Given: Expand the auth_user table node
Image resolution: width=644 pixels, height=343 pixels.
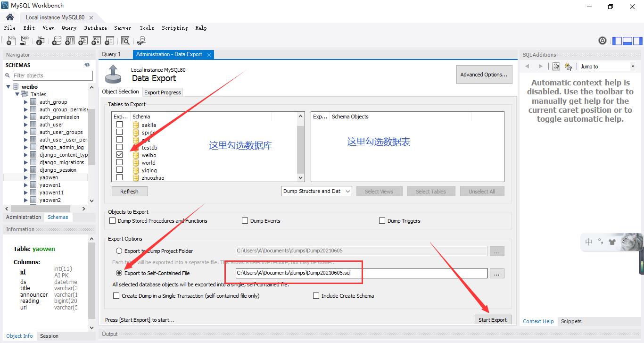Looking at the screenshot, I should [x=26, y=125].
